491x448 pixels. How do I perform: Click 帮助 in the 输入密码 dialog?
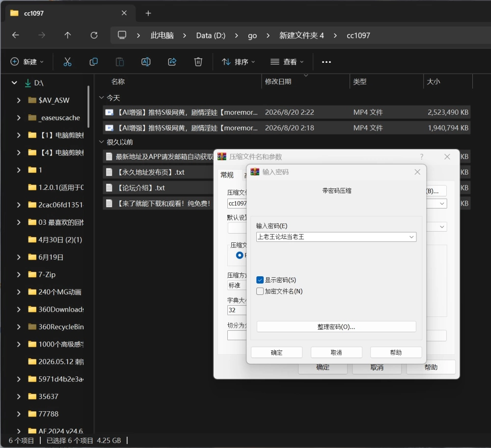(x=396, y=352)
